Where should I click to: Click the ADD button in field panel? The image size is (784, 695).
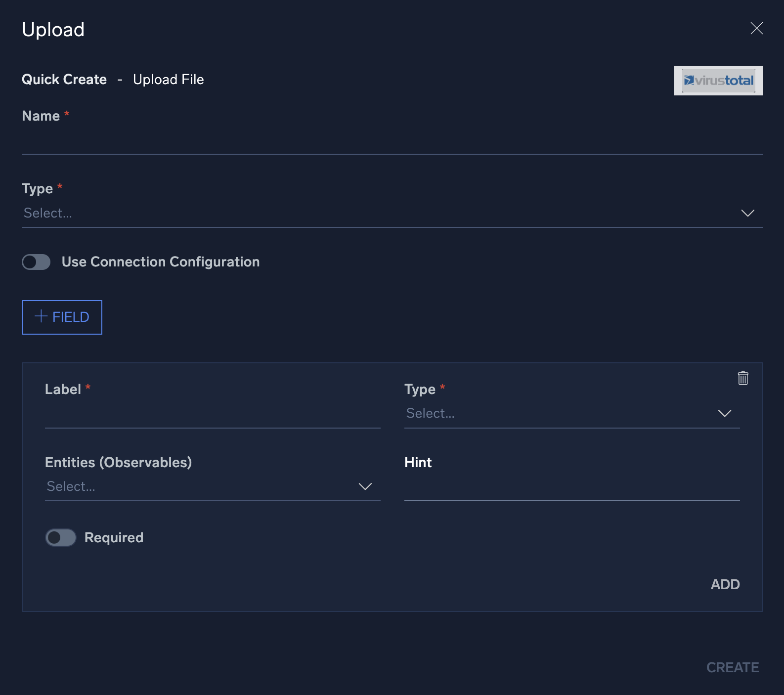725,584
